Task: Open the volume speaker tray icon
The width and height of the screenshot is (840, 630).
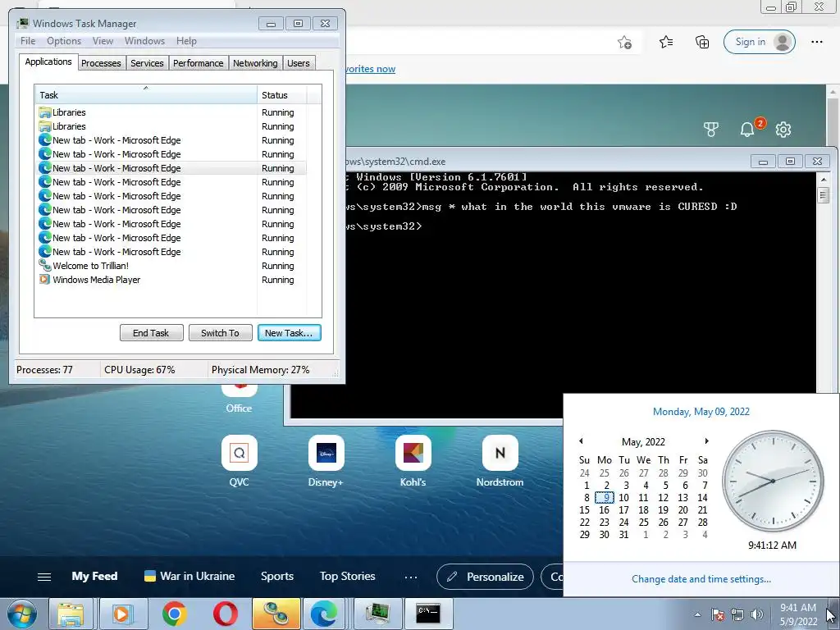Action: point(757,614)
